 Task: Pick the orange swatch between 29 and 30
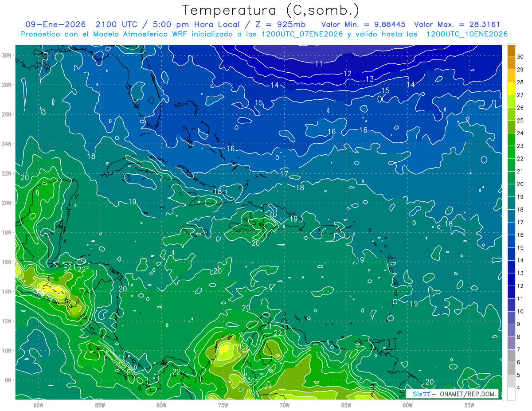pyautogui.click(x=512, y=63)
